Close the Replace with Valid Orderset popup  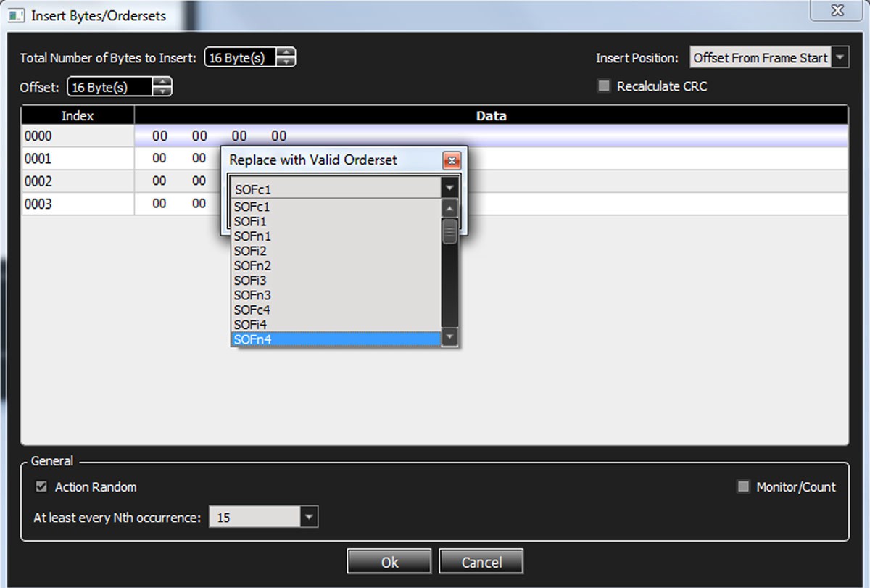(x=451, y=160)
